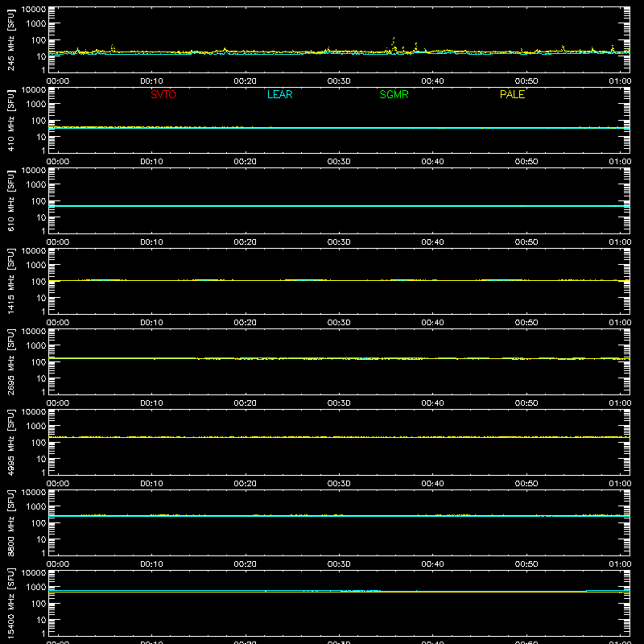Screen dimensions: 644x644
Task: Click the 00:00 time label under 8800 MHz plot
Action: click(x=58, y=564)
